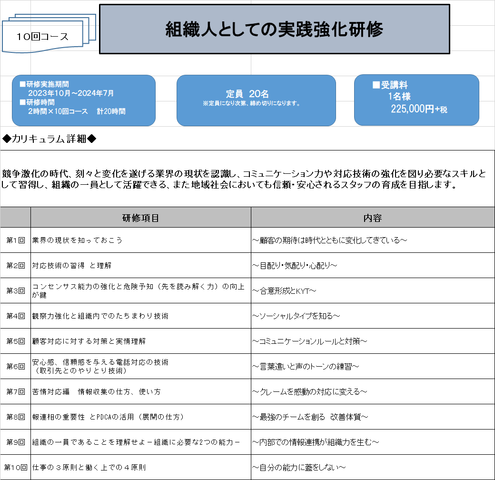
Task: Select the '第2回' cell
Action: [x=15, y=265]
